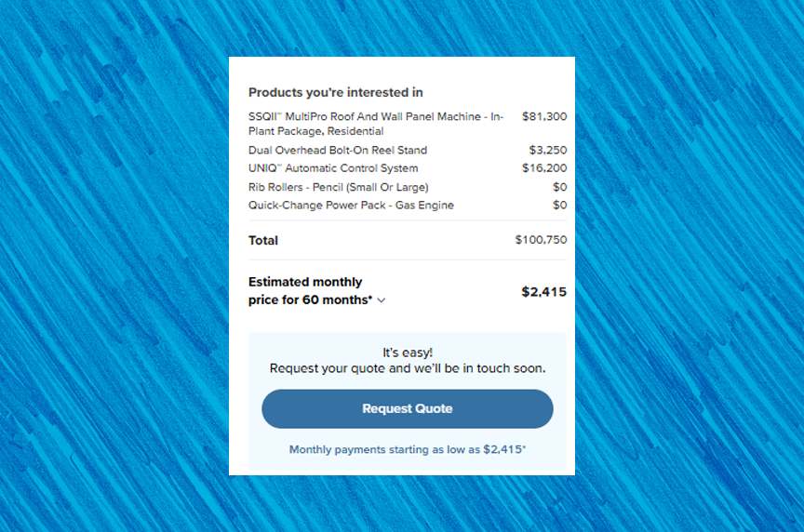Screen dimensions: 804x532
Task: Click the Total label
Action: coord(263,240)
